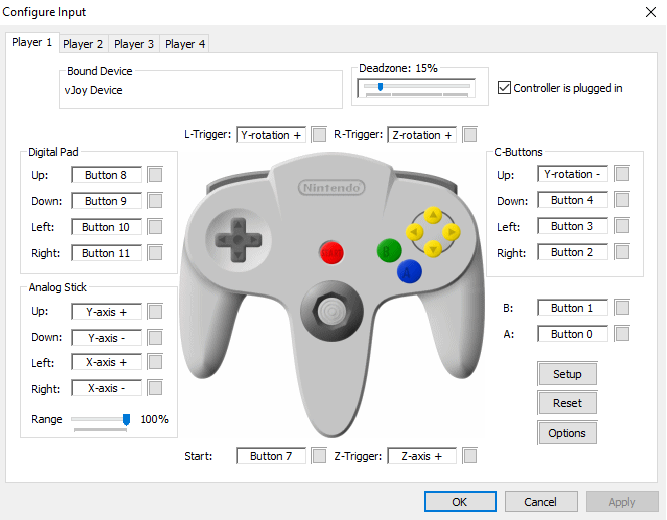This screenshot has width=667, height=520.
Task: Click the Reset button
Action: click(567, 403)
